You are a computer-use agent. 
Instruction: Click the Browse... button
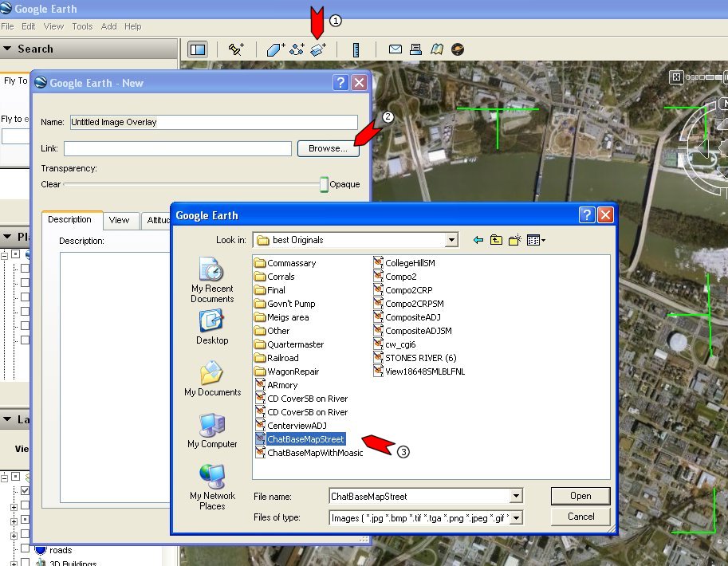pos(328,148)
